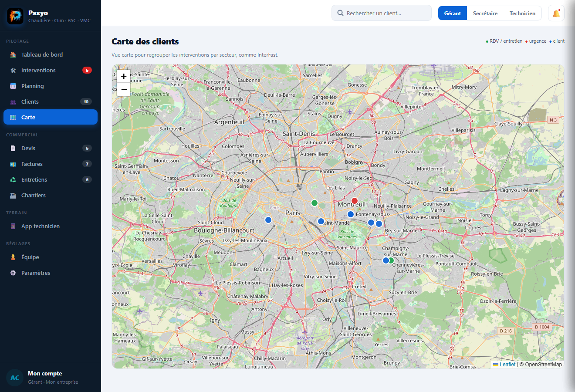Zoom out on the map

pyautogui.click(x=124, y=89)
